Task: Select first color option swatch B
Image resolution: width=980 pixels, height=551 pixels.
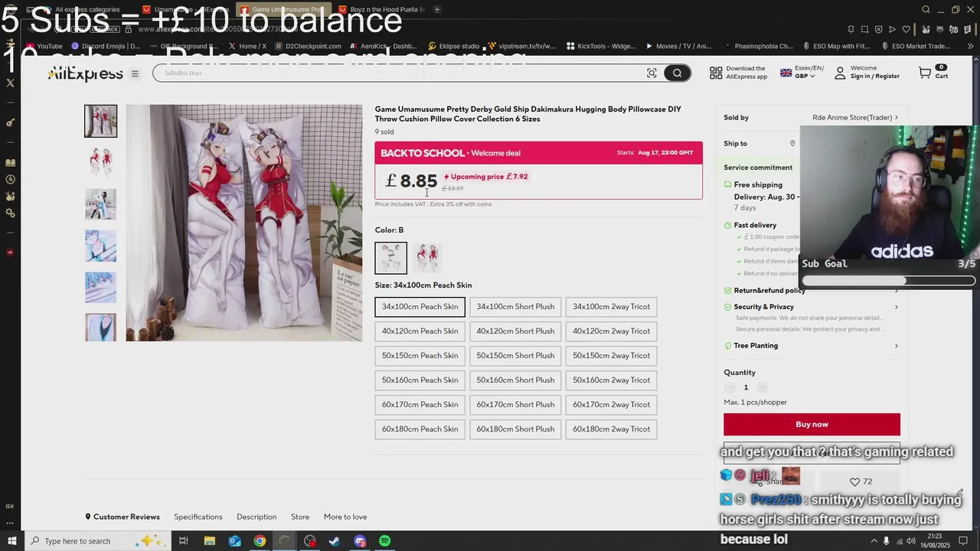Action: point(390,258)
